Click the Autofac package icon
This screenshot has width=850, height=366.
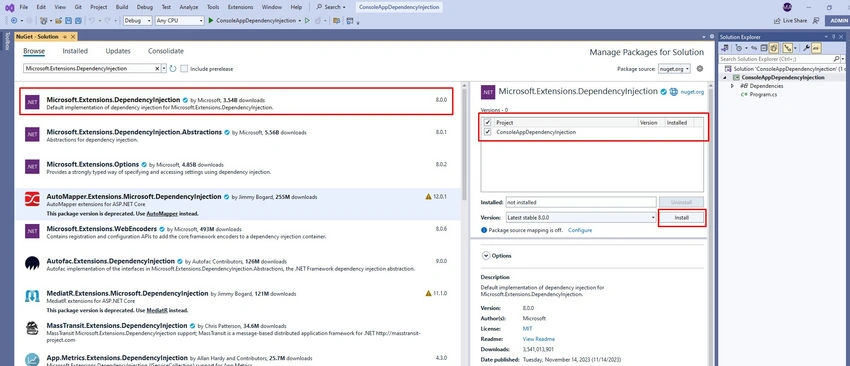click(32, 263)
